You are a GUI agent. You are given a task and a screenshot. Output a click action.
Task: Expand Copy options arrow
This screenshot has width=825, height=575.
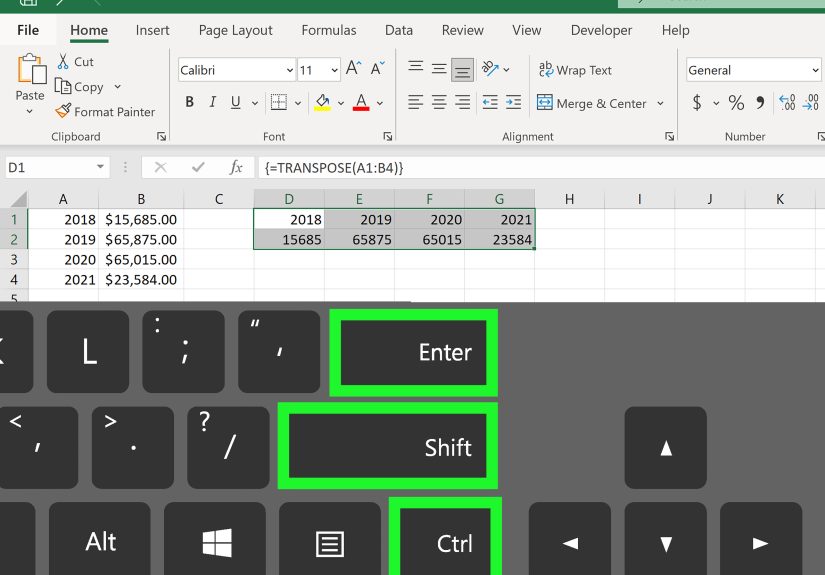click(x=117, y=87)
